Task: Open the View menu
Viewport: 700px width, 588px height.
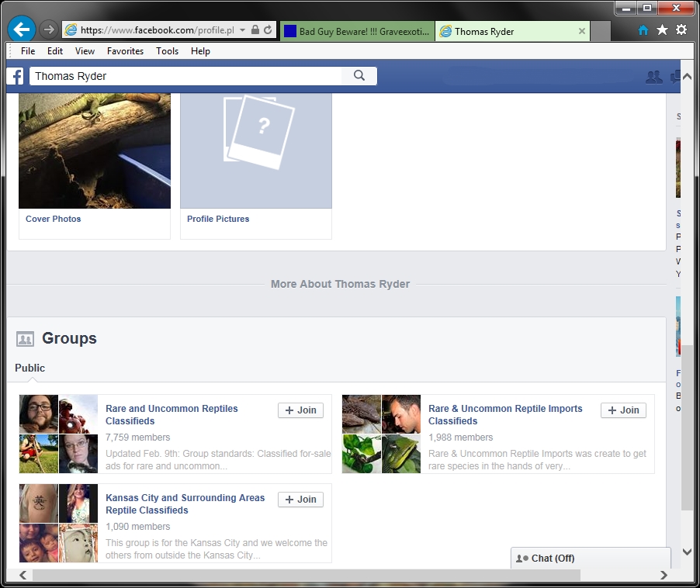Action: (85, 51)
